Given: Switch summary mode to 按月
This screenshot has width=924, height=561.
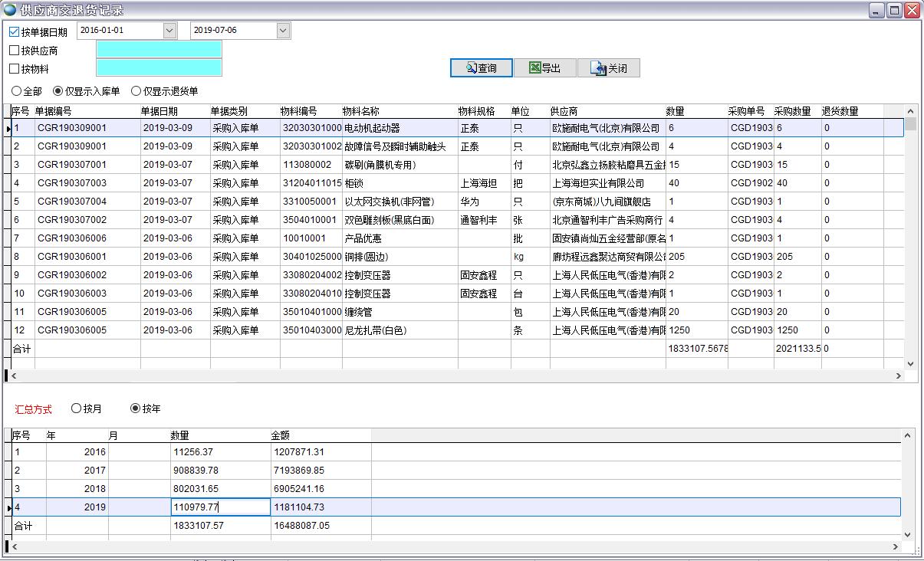Looking at the screenshot, I should tap(74, 408).
